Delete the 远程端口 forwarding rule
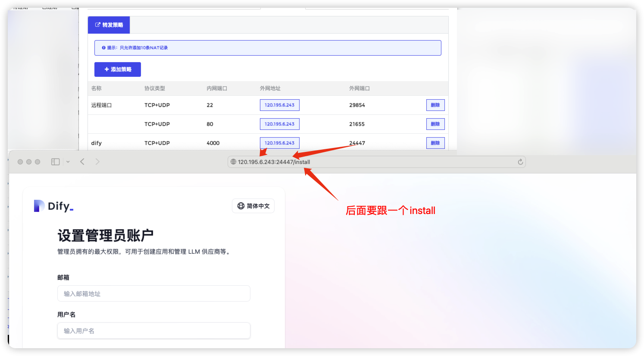 coord(435,105)
